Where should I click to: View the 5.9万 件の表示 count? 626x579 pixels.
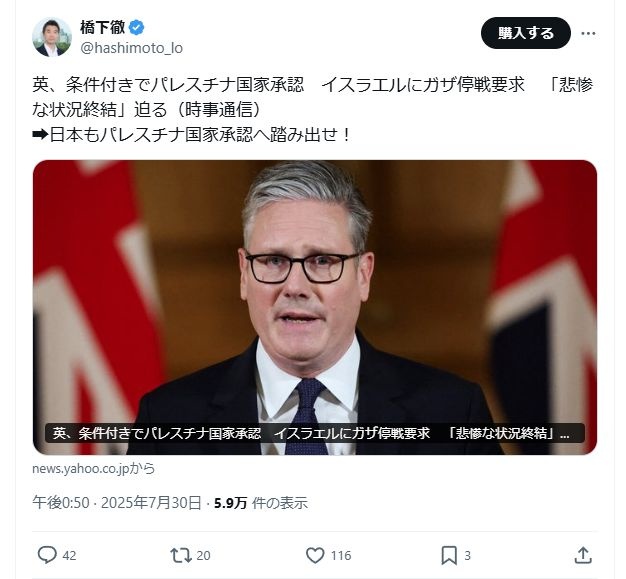point(261,503)
